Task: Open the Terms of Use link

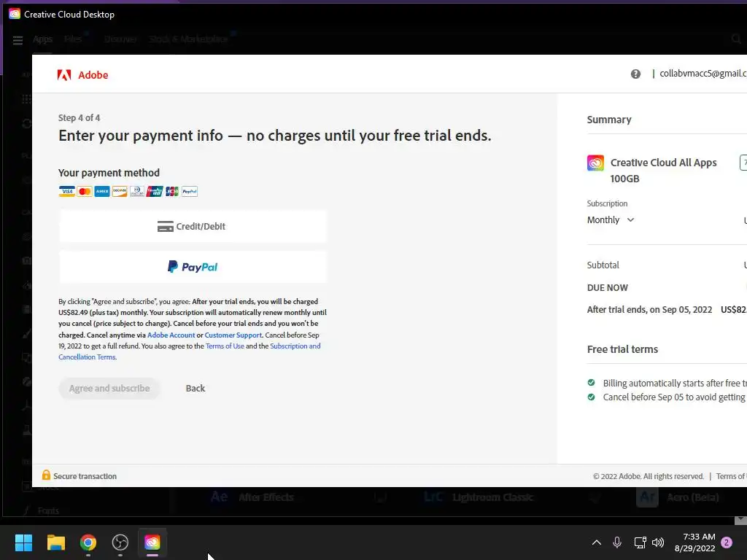Action: coord(225,346)
